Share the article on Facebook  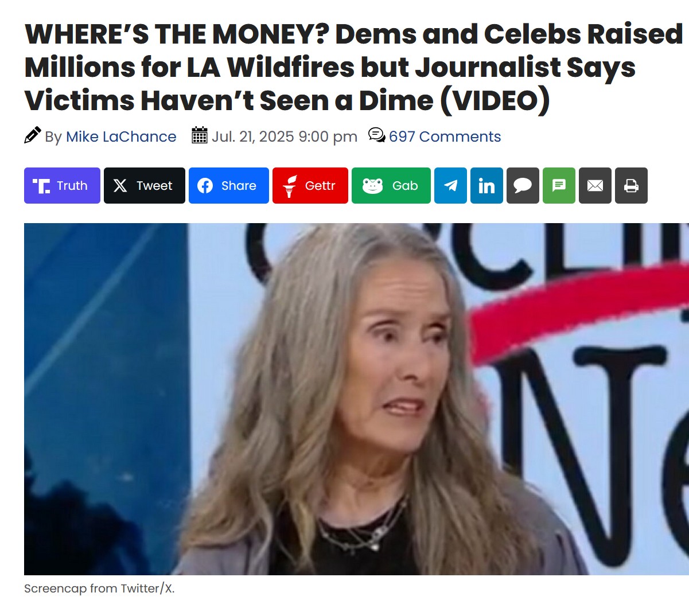coord(228,185)
